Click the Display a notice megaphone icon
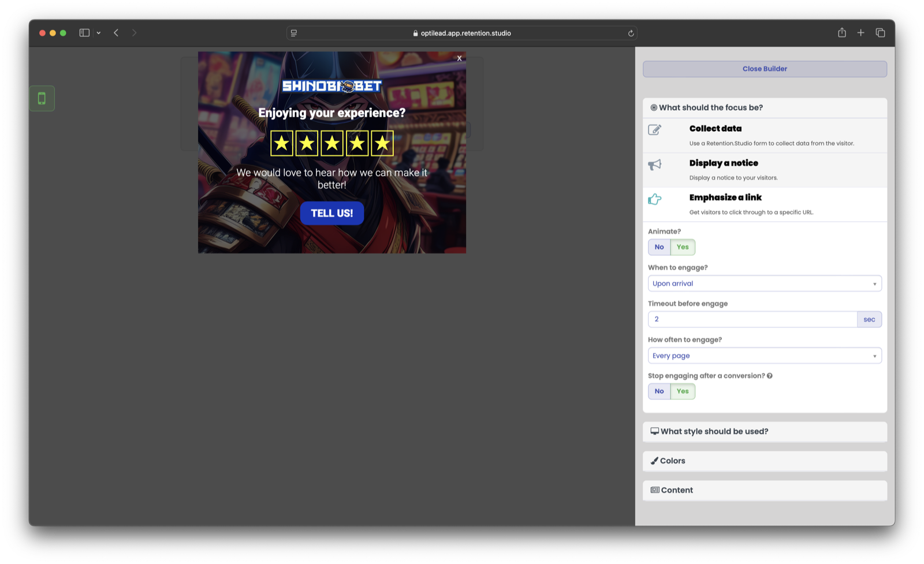Image resolution: width=924 pixels, height=564 pixels. pos(654,165)
